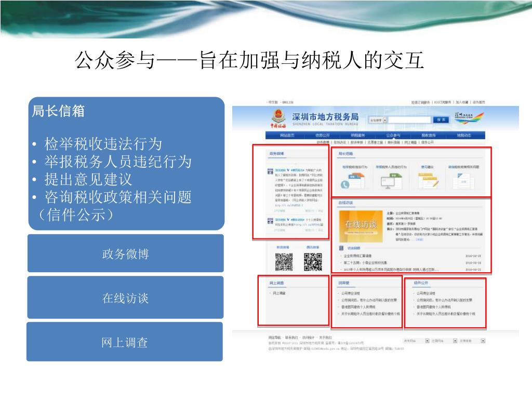Select 政务微博 in the sub-navigation
Screen dimensions: 532x399
323,142
